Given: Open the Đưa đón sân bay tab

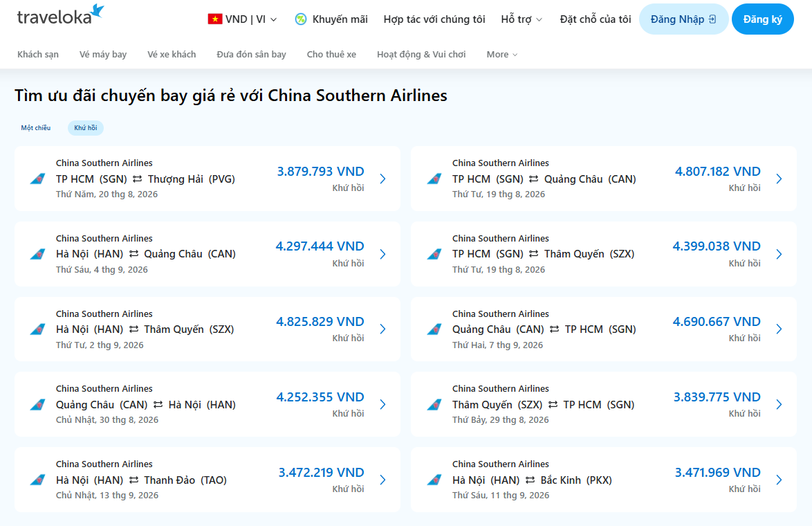Looking at the screenshot, I should [251, 55].
